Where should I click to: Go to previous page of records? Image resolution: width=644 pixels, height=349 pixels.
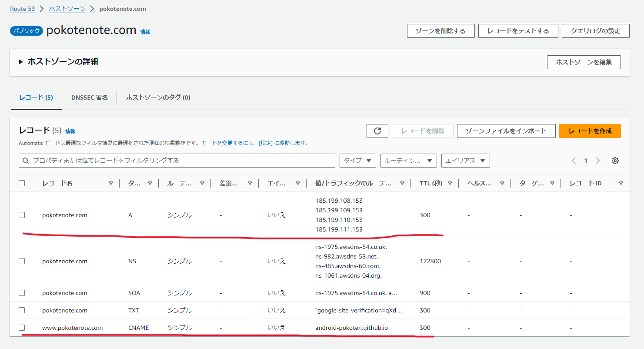(574, 161)
